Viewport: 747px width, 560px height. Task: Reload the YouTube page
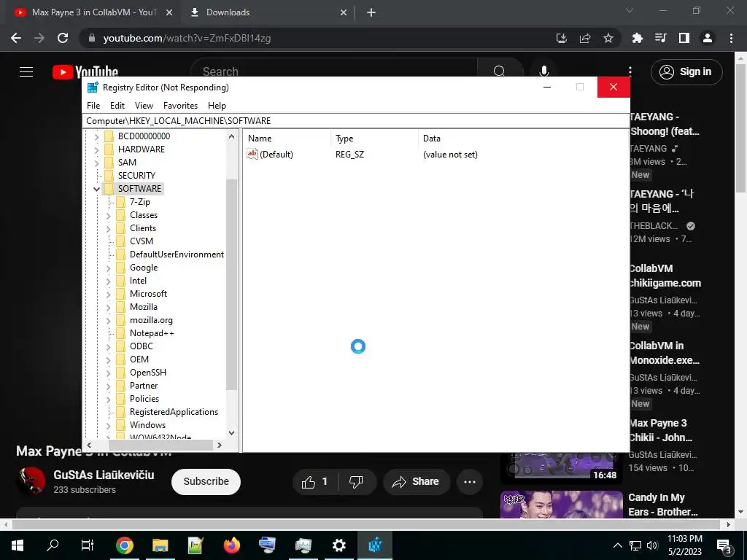coord(63,38)
